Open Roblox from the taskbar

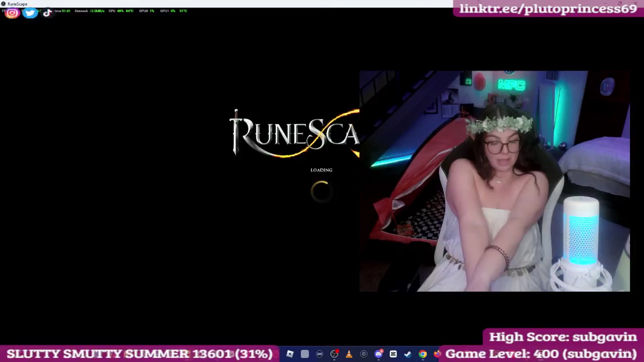290,354
